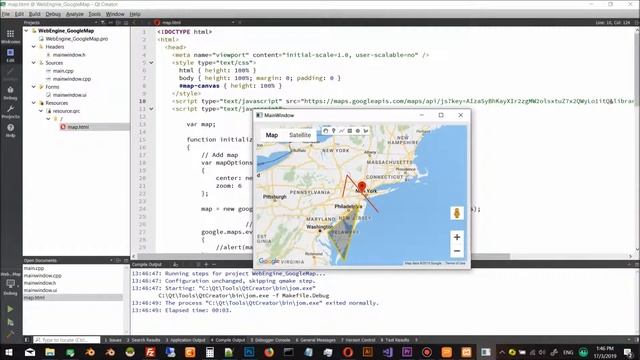Open WebEngine_GoogleMap.pro file

[x=77, y=39]
